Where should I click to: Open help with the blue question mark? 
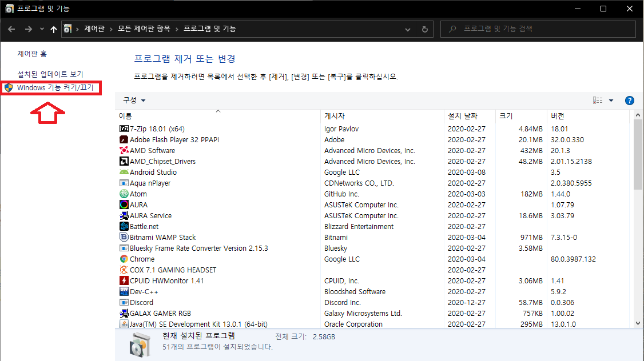coord(629,101)
